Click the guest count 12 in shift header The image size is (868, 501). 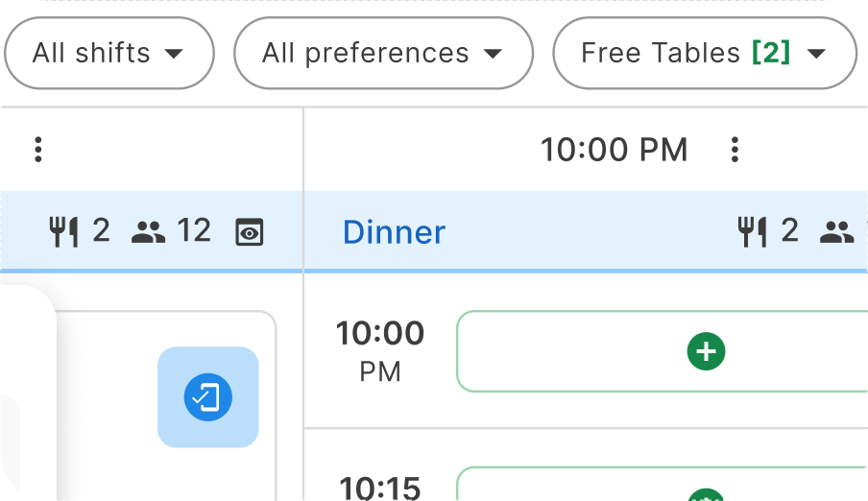click(194, 231)
